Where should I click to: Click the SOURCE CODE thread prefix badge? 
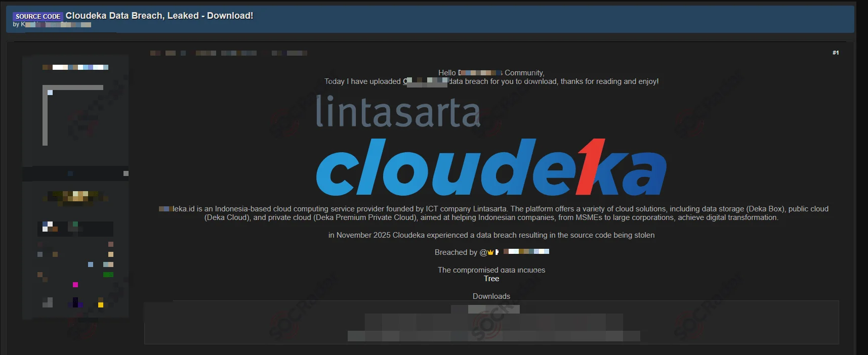(38, 16)
